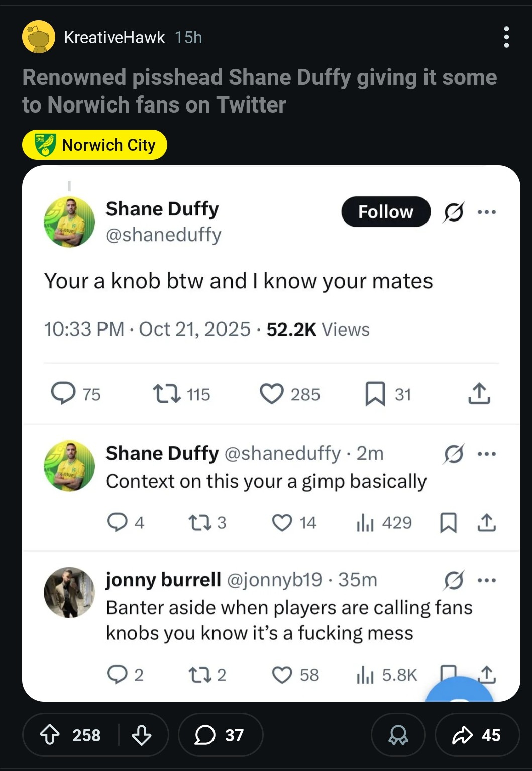Downvote the Reddit post
Image resolution: width=532 pixels, height=771 pixels.
pyautogui.click(x=142, y=735)
